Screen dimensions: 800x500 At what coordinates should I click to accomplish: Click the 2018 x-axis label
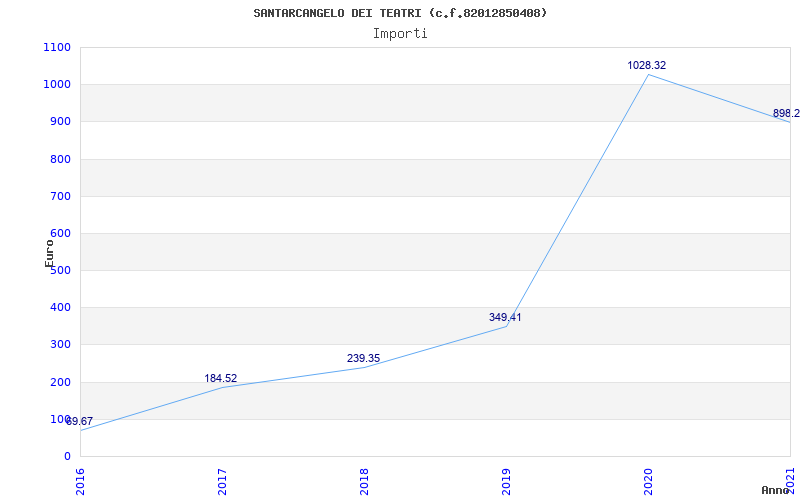[x=364, y=482]
